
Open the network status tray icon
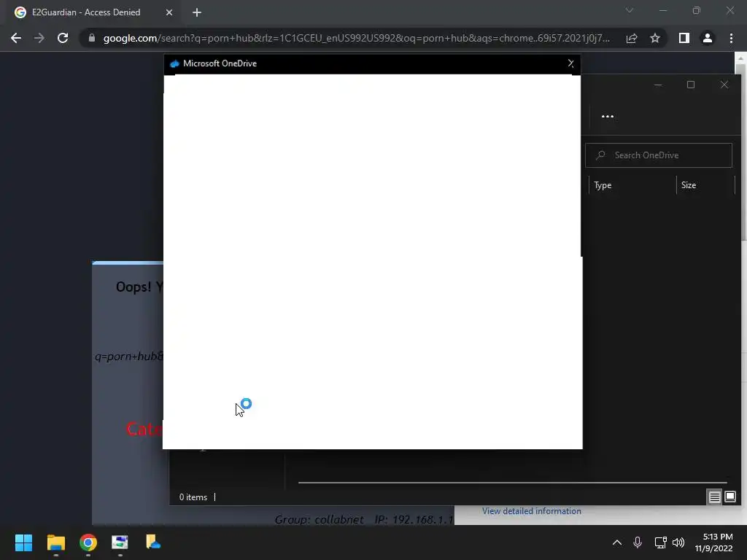(x=660, y=542)
